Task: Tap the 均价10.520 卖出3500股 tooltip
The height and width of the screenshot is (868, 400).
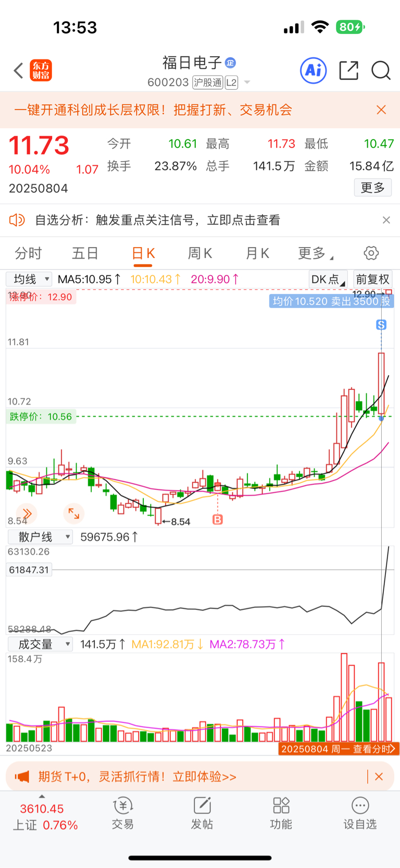Action: (332, 301)
